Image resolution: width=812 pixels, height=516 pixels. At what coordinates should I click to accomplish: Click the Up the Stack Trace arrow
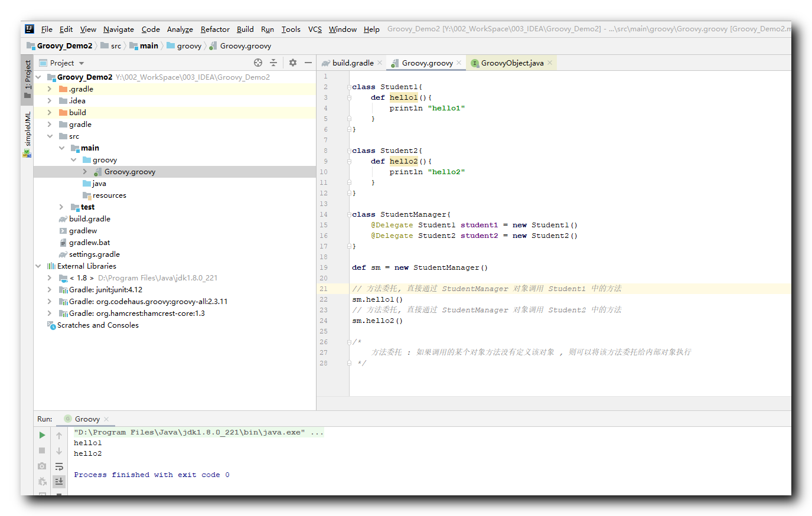pos(59,435)
